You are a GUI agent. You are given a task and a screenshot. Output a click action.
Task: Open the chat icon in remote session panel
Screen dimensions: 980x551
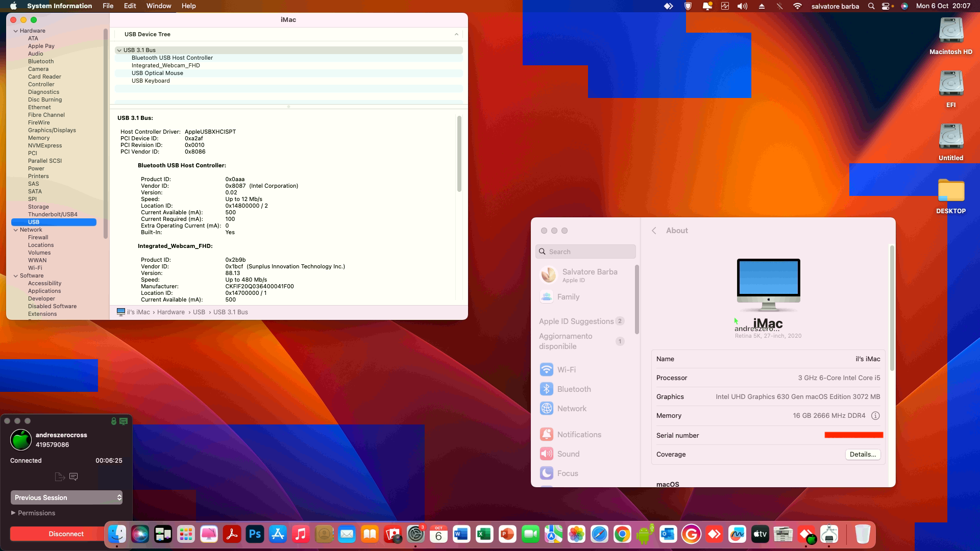[x=73, y=477]
